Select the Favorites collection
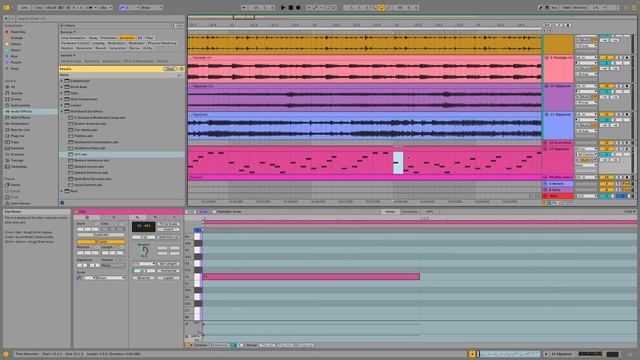 (18, 31)
